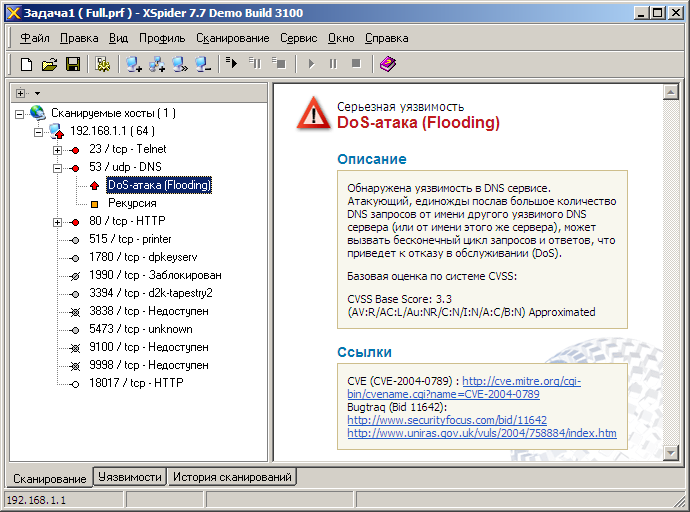Open the Файл menu
The height and width of the screenshot is (512, 690).
(35, 38)
